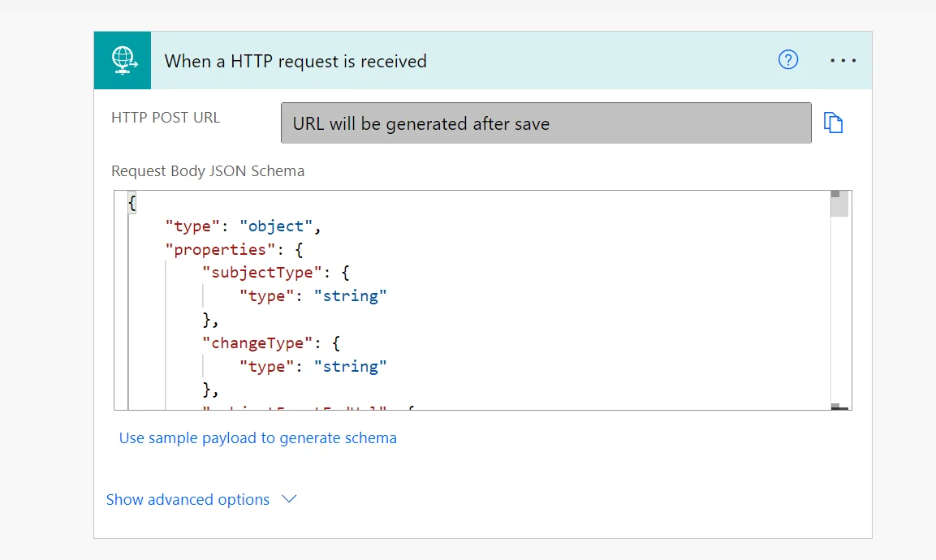Click the HTTP POST URL label
The image size is (936, 560).
pyautogui.click(x=166, y=118)
